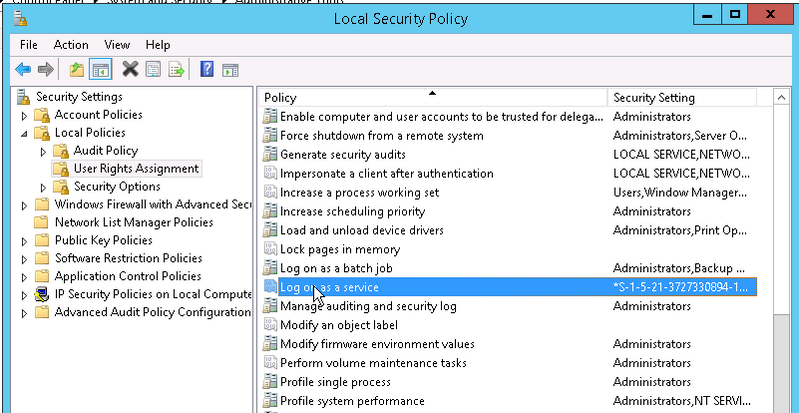This screenshot has width=799, height=413.
Task: Open Properties from the toolbar icon
Action: [153, 69]
